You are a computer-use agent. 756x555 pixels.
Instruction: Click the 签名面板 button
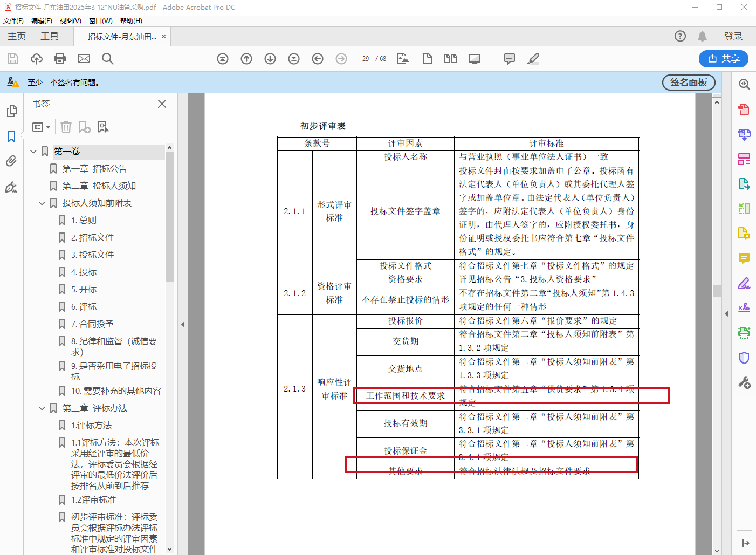(x=689, y=83)
